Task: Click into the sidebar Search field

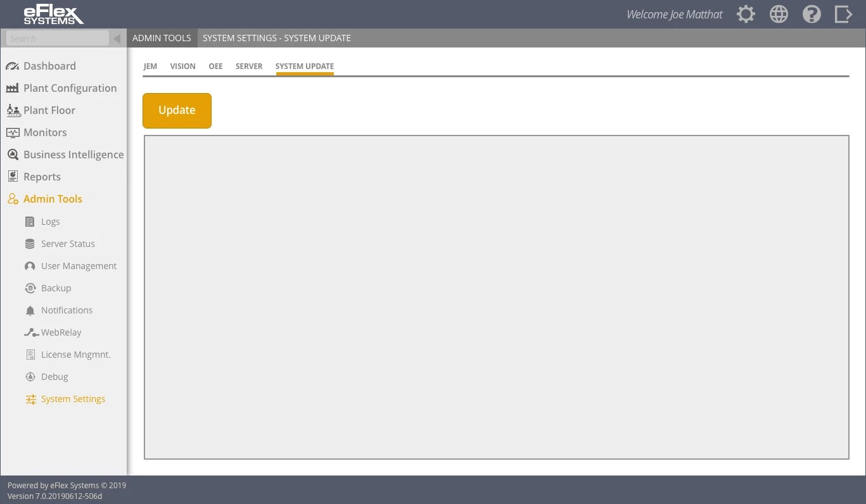Action: pyautogui.click(x=57, y=39)
